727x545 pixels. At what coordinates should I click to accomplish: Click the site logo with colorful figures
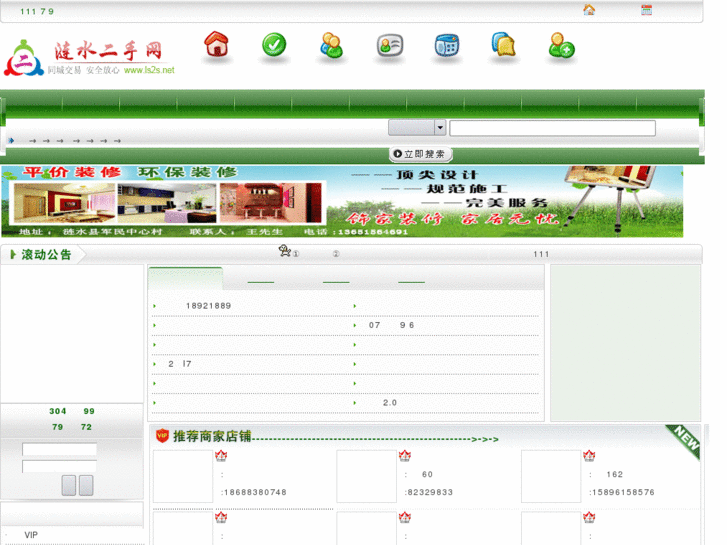click(x=24, y=58)
